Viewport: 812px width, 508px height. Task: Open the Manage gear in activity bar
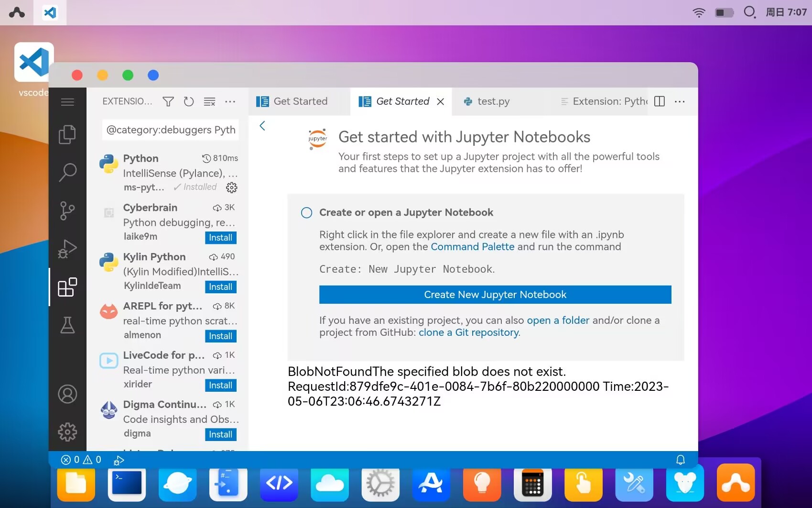pyautogui.click(x=67, y=432)
